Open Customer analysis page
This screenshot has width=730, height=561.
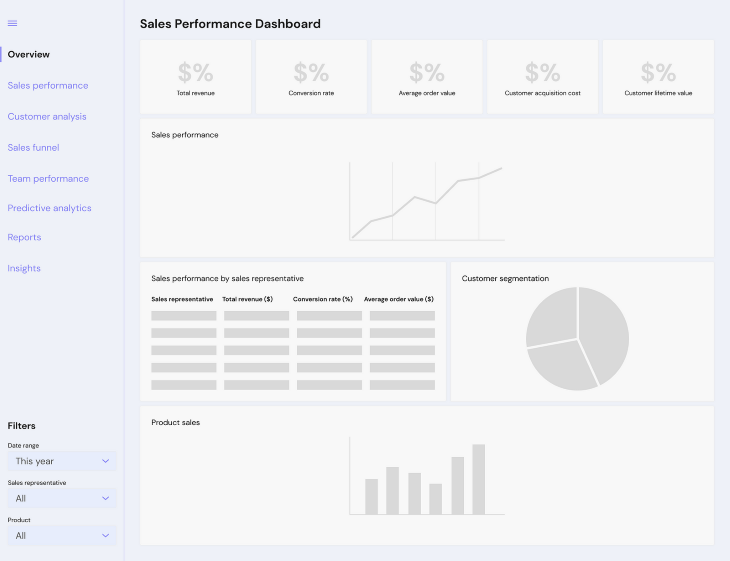point(47,117)
